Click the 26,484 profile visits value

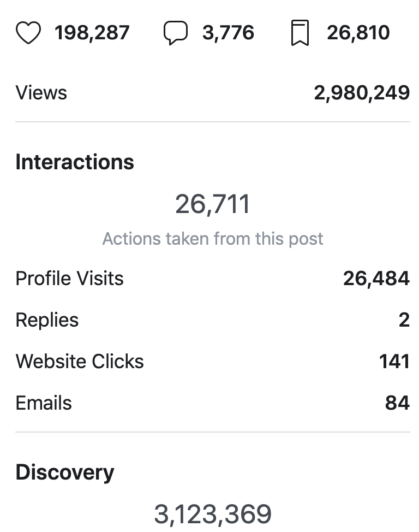376,278
